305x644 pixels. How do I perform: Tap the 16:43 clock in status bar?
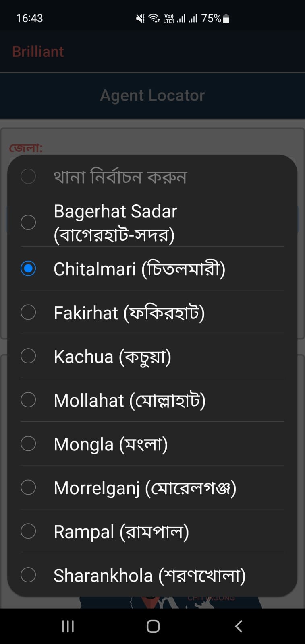pyautogui.click(x=29, y=18)
